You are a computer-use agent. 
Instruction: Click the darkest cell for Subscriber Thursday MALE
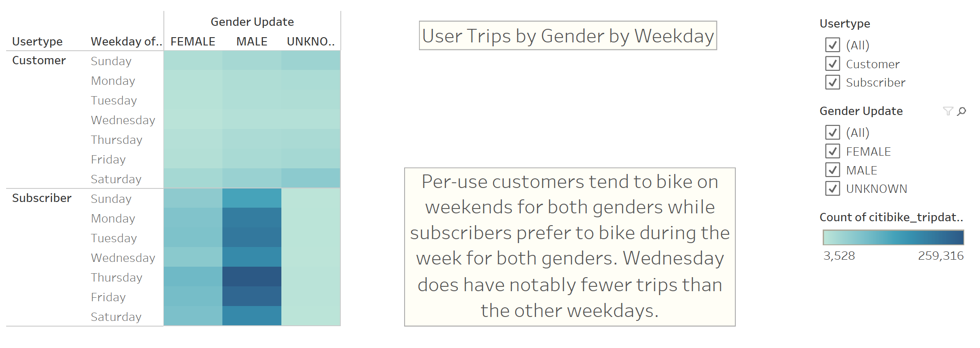click(252, 277)
